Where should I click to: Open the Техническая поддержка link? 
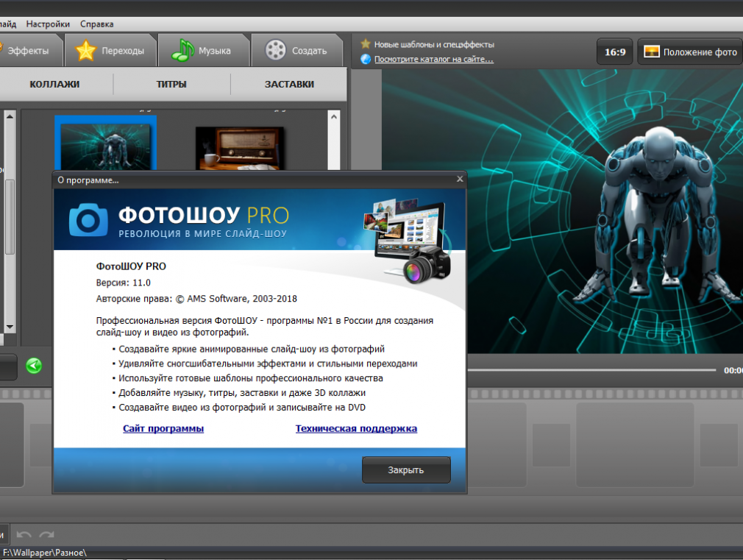(356, 429)
